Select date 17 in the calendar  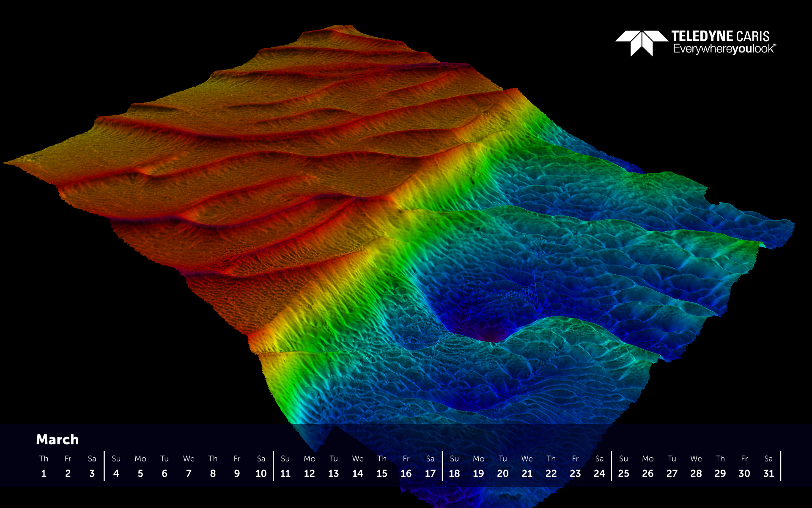click(430, 474)
